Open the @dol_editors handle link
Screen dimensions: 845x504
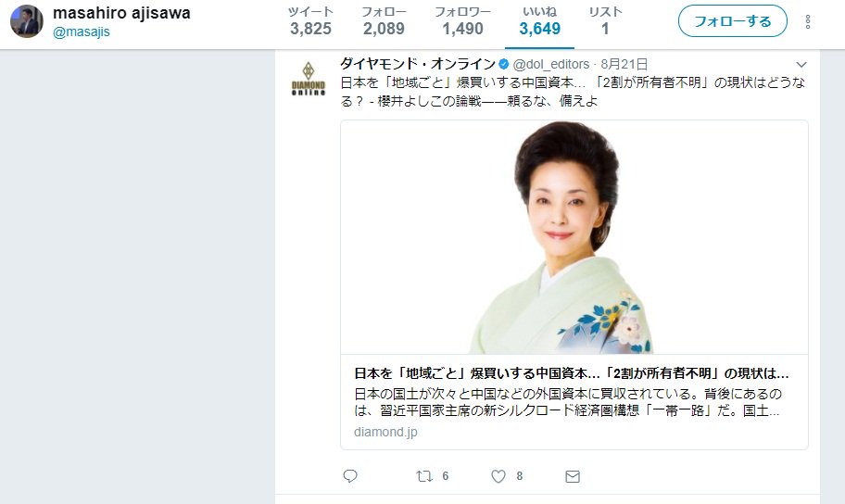550,64
